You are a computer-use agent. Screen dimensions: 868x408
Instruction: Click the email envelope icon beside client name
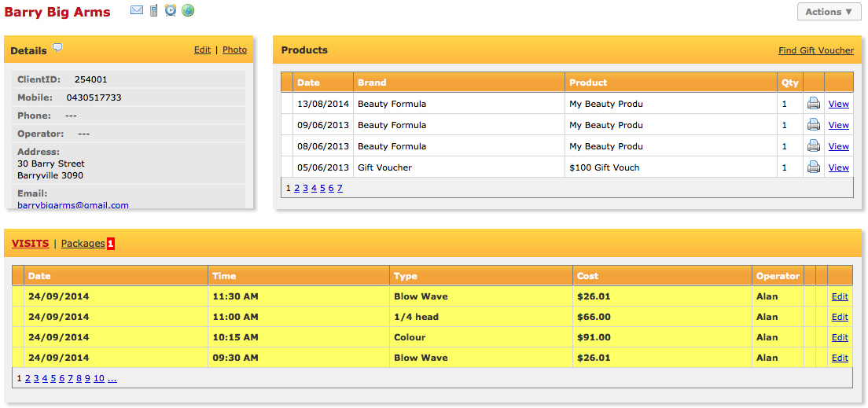coord(137,10)
